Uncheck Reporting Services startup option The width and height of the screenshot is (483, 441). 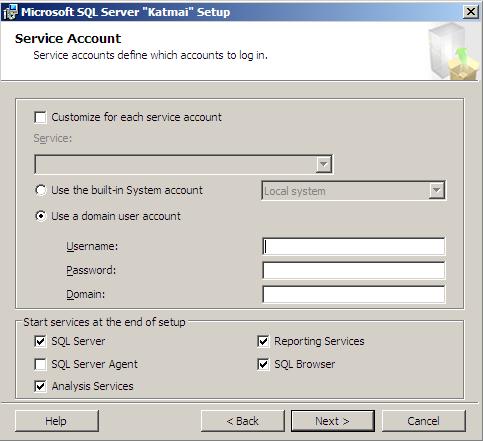tap(263, 341)
